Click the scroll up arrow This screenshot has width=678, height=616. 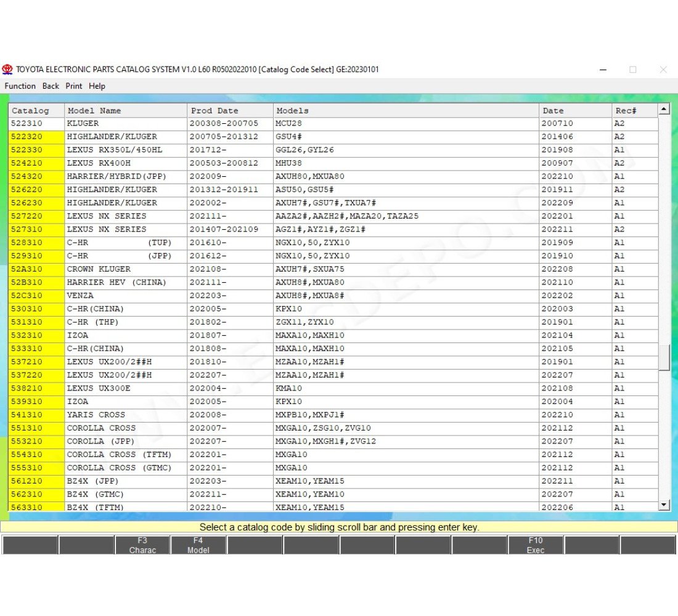pos(664,109)
